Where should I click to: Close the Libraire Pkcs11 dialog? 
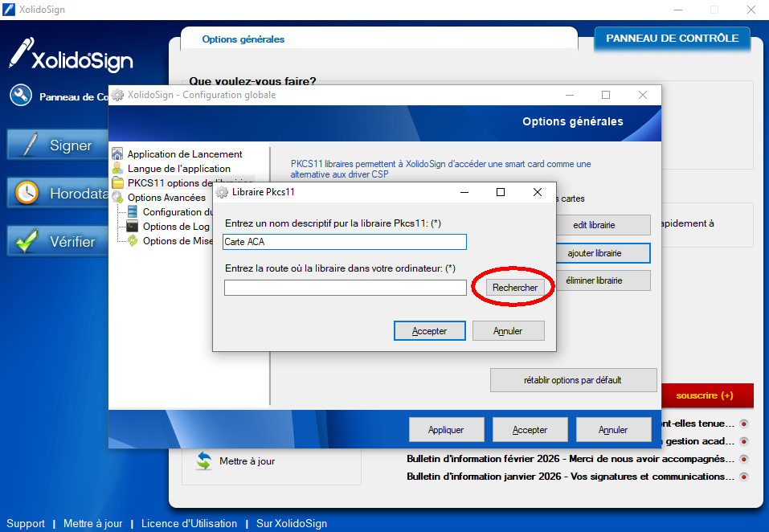pos(538,192)
